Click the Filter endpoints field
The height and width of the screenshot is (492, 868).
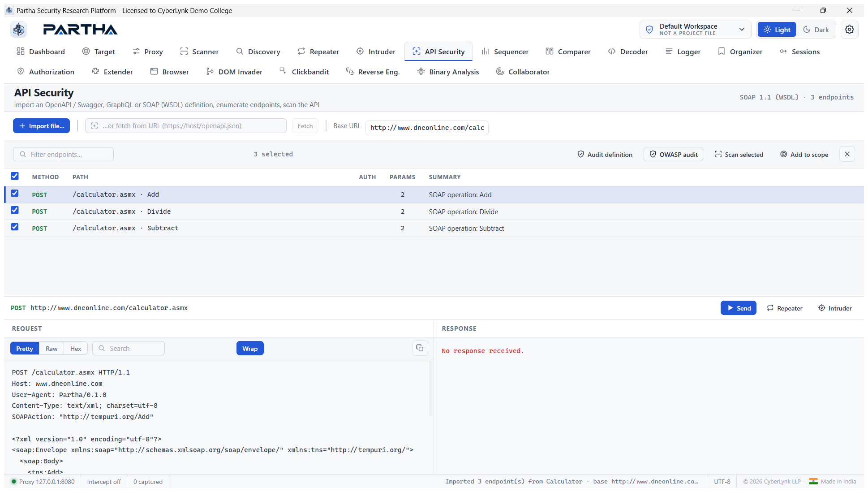(63, 154)
